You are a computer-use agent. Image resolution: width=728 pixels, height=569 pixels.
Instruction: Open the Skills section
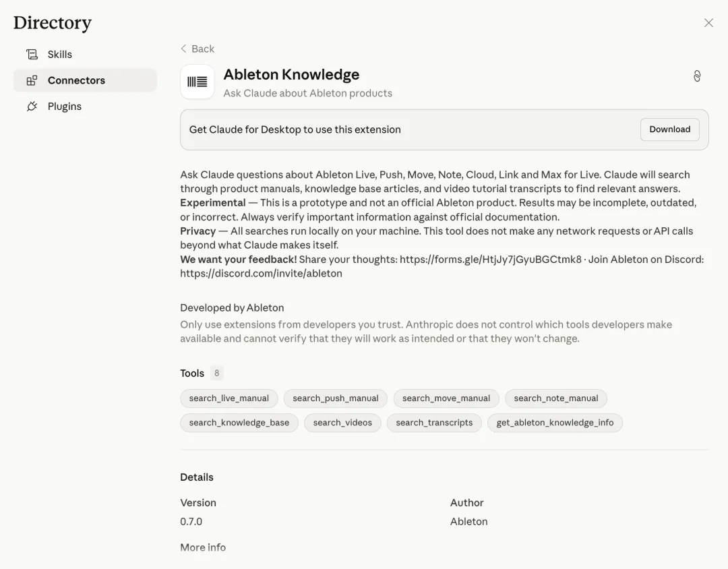[x=60, y=55]
